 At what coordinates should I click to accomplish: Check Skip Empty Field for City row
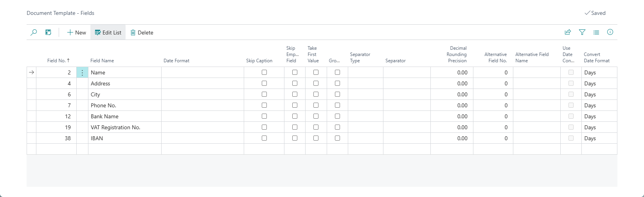(x=295, y=94)
